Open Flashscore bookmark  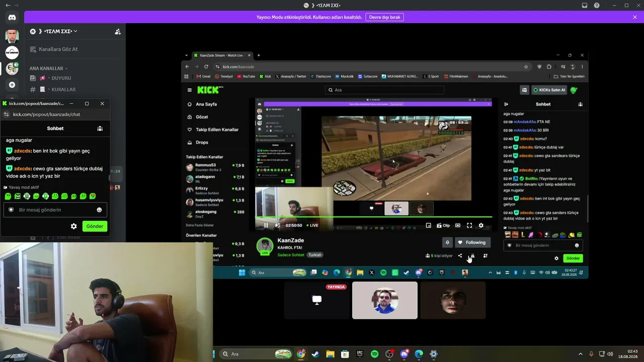[x=321, y=76]
